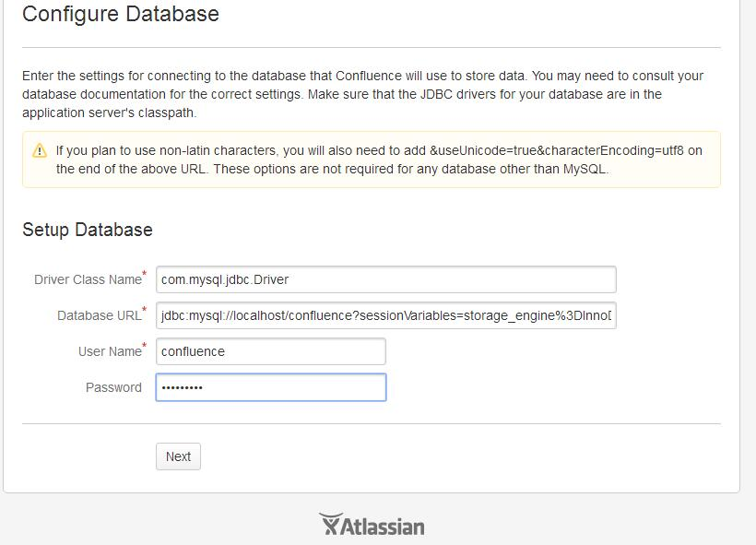Screen dimensions: 756x545
Task: Focus the Driver Class Name field
Action: coord(385,279)
